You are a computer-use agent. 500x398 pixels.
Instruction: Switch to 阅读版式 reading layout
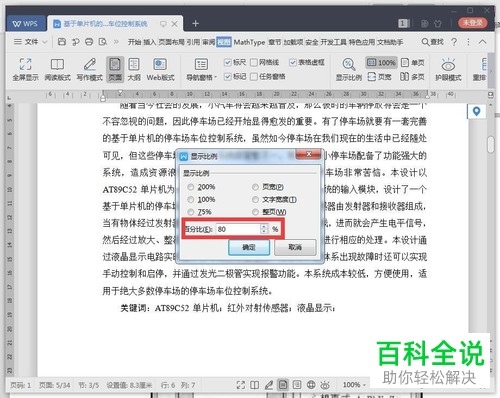point(57,69)
